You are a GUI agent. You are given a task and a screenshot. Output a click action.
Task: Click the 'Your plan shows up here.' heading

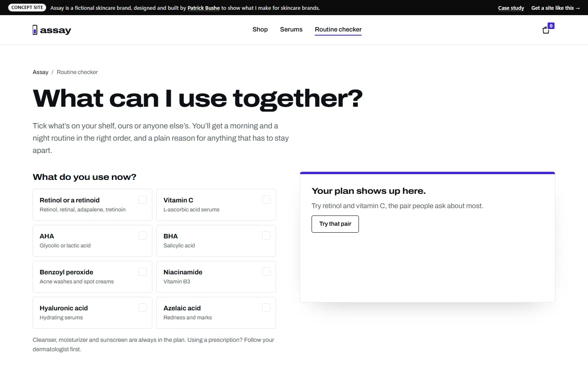[369, 191]
